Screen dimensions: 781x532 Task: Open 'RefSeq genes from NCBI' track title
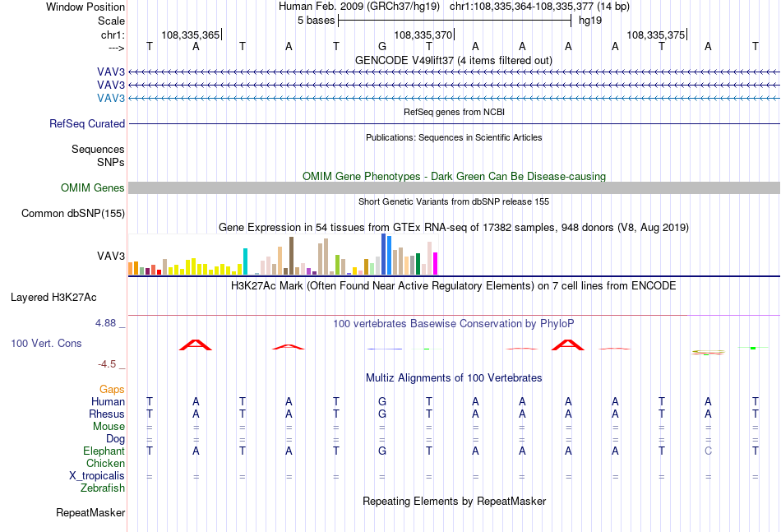[x=454, y=112]
